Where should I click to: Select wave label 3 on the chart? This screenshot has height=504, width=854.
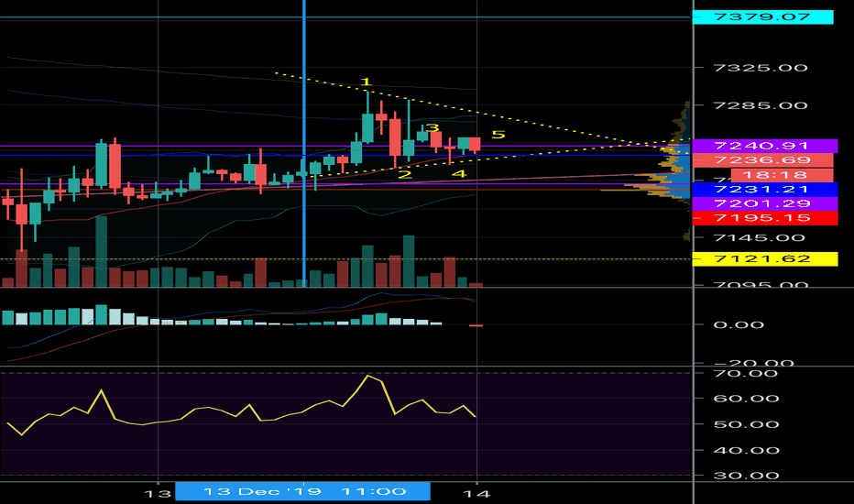tap(432, 128)
